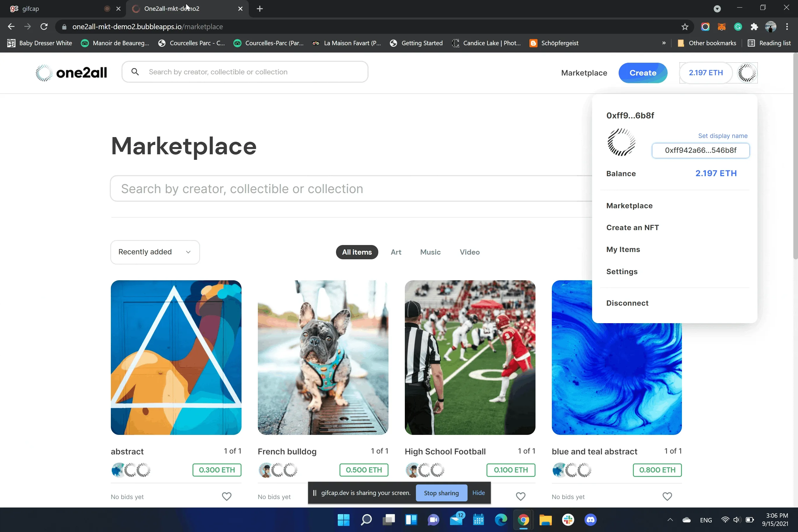798x532 pixels.
Task: Expand hidden bookmarks chevron
Action: 664,43
